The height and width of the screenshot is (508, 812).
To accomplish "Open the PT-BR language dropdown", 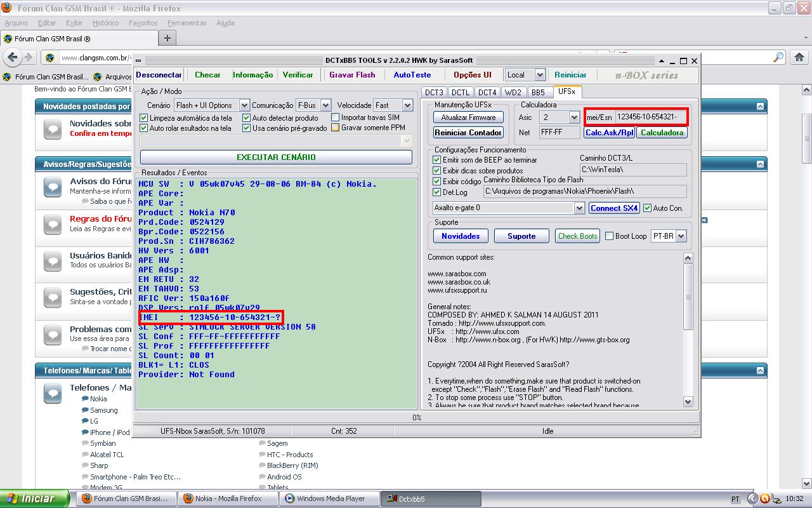I will (681, 236).
